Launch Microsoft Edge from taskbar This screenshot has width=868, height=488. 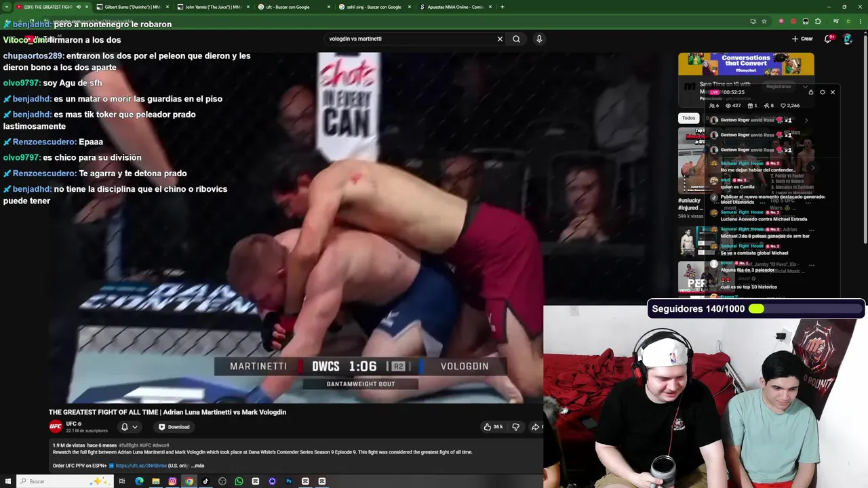(x=139, y=481)
